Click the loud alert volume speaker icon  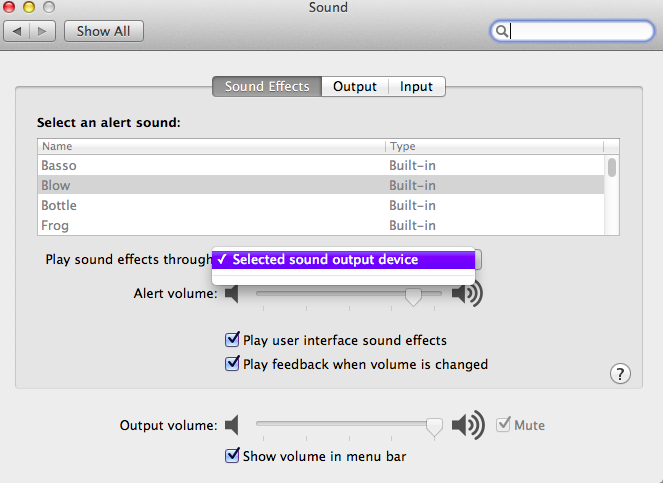point(467,294)
